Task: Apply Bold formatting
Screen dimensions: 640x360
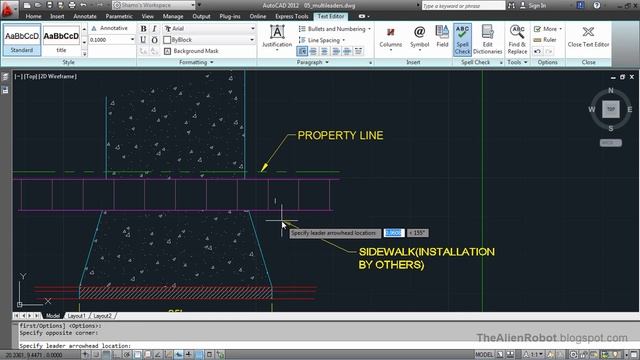Action: pyautogui.click(x=143, y=29)
